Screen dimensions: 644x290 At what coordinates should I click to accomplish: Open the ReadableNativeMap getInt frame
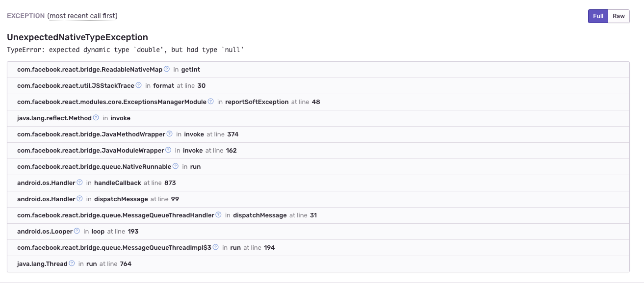tap(318, 70)
